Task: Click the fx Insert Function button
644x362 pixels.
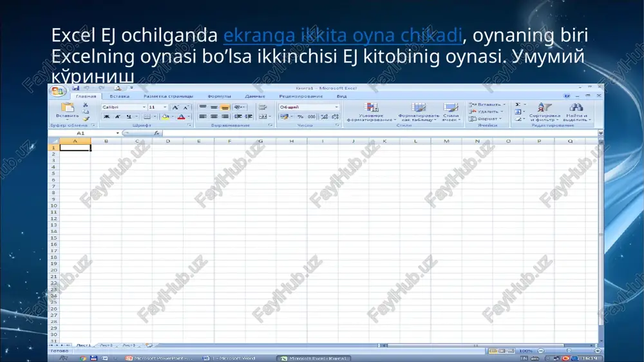Action: 156,133
